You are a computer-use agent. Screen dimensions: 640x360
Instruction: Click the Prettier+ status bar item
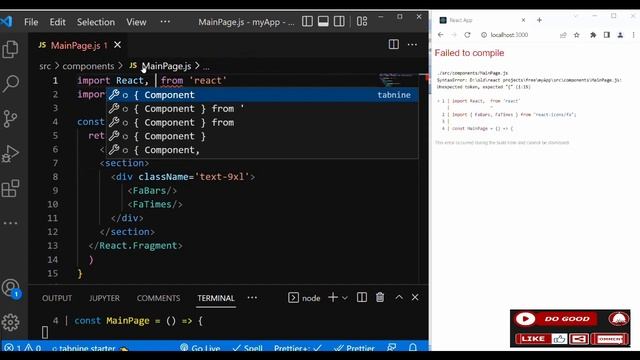coord(298,348)
